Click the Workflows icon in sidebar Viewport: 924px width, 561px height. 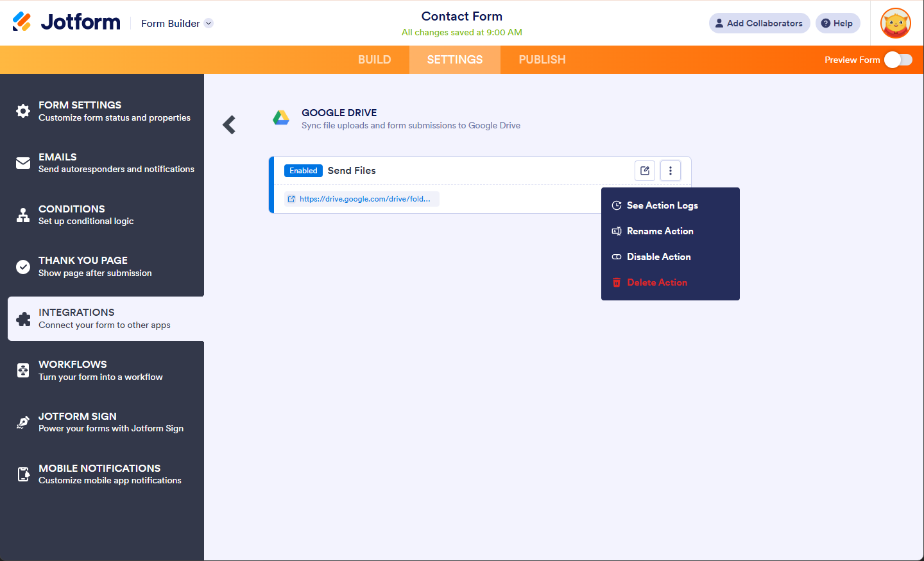click(23, 370)
